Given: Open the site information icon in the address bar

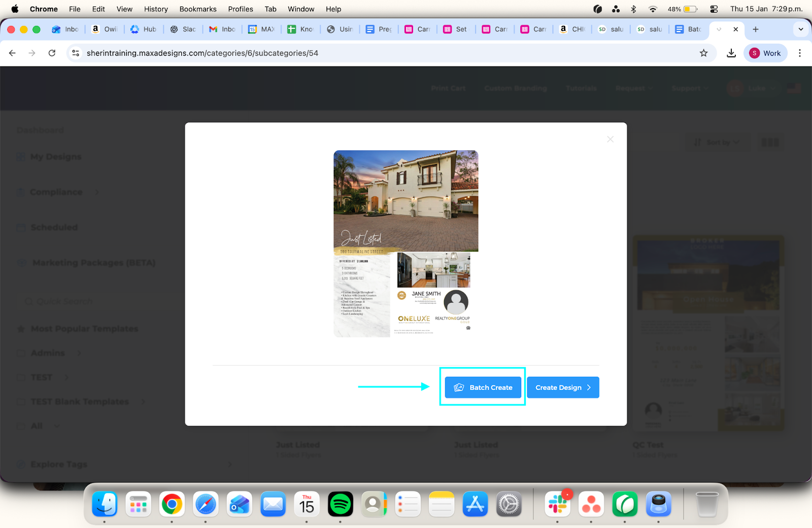Looking at the screenshot, I should (x=76, y=53).
